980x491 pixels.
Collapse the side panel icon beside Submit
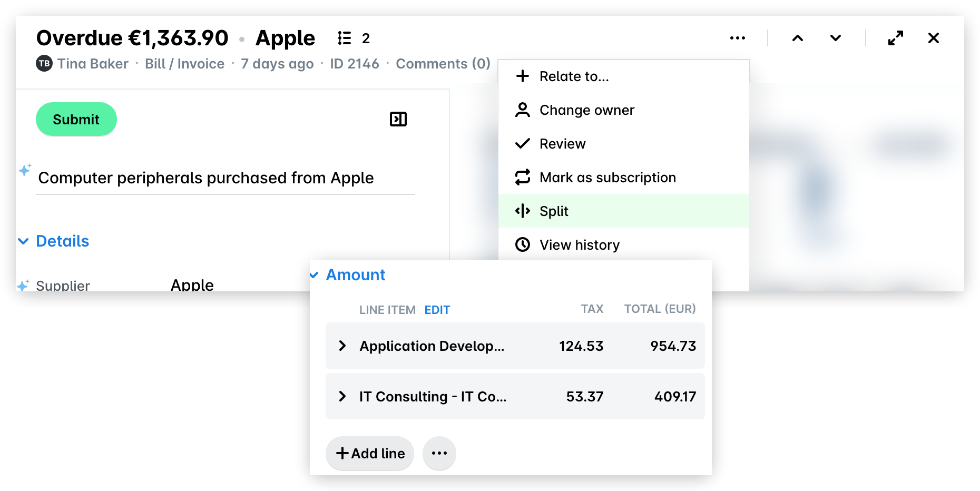click(x=398, y=119)
